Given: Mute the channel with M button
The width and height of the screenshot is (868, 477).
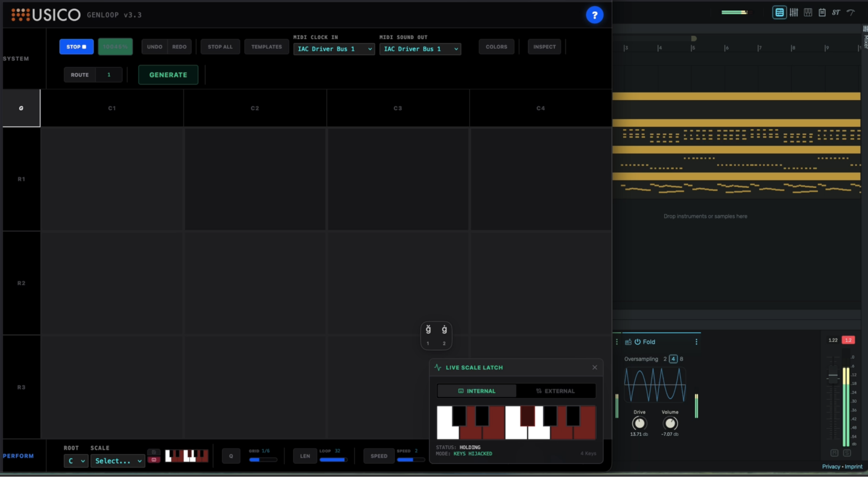Looking at the screenshot, I should click(x=834, y=453).
